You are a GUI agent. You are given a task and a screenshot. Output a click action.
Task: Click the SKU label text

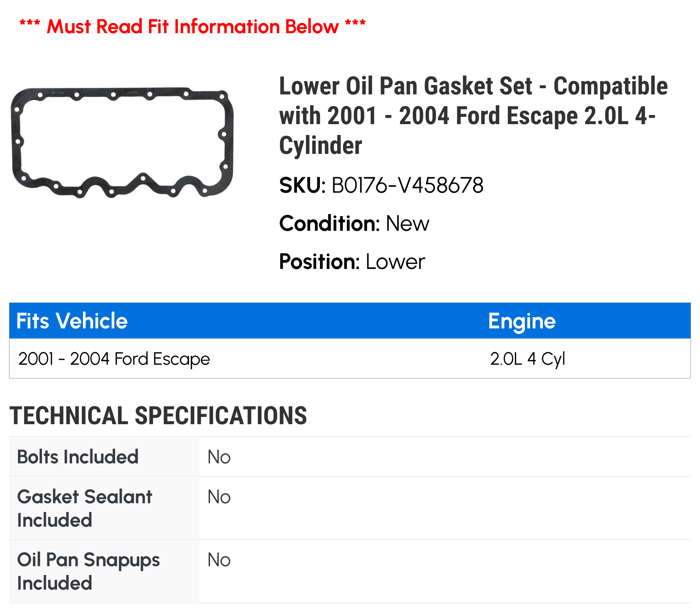[x=302, y=185]
